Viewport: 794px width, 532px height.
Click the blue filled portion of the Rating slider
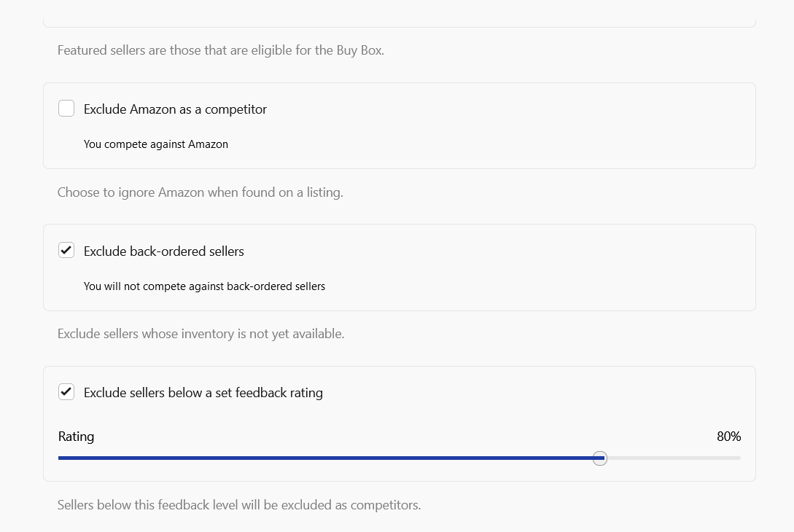click(x=328, y=458)
